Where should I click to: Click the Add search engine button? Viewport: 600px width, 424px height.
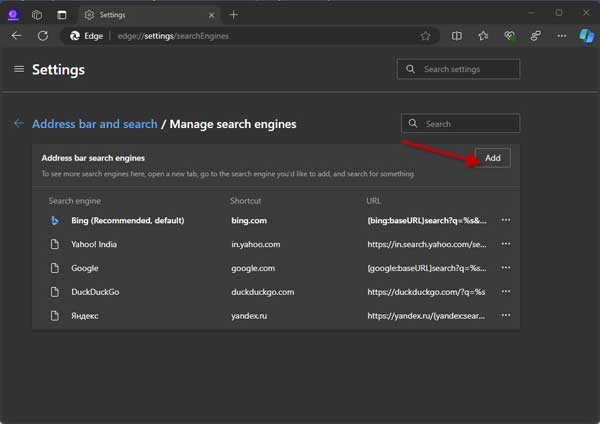pyautogui.click(x=492, y=158)
